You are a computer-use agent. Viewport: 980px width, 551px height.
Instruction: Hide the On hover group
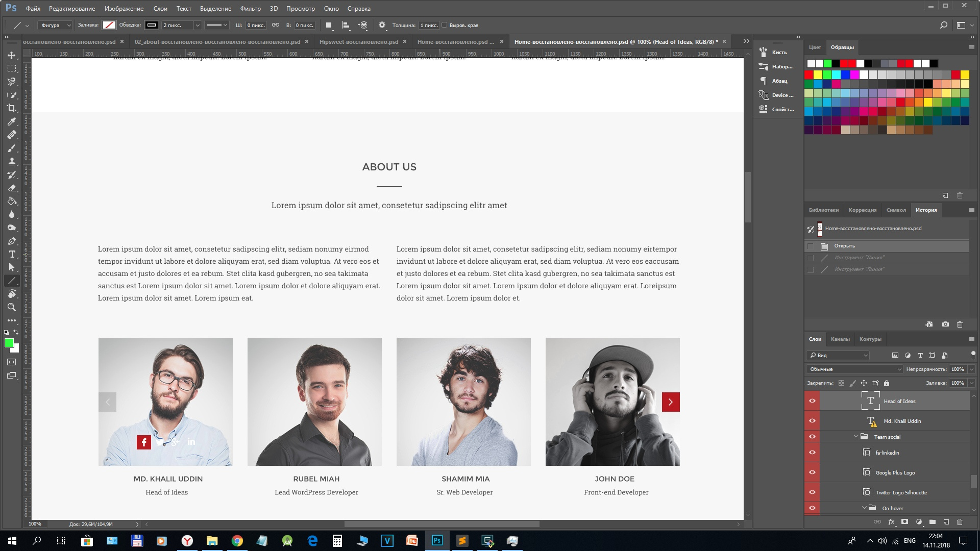[x=812, y=508]
